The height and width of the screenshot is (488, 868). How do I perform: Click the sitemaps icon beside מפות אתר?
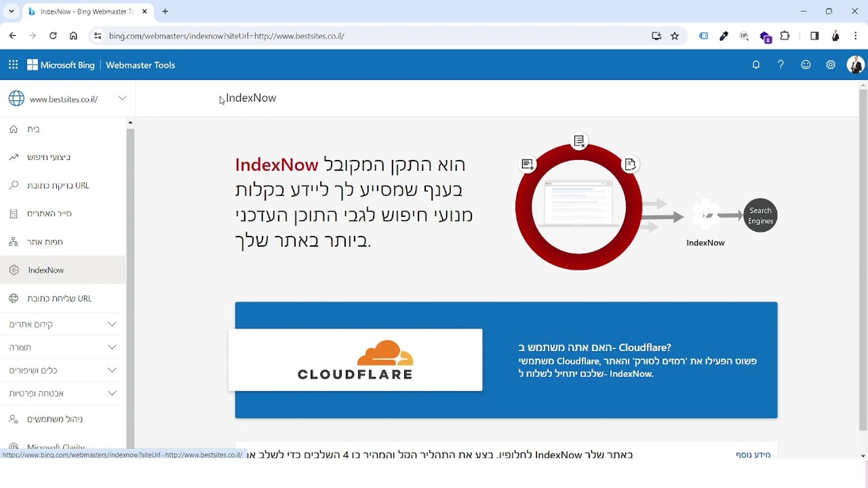14,242
